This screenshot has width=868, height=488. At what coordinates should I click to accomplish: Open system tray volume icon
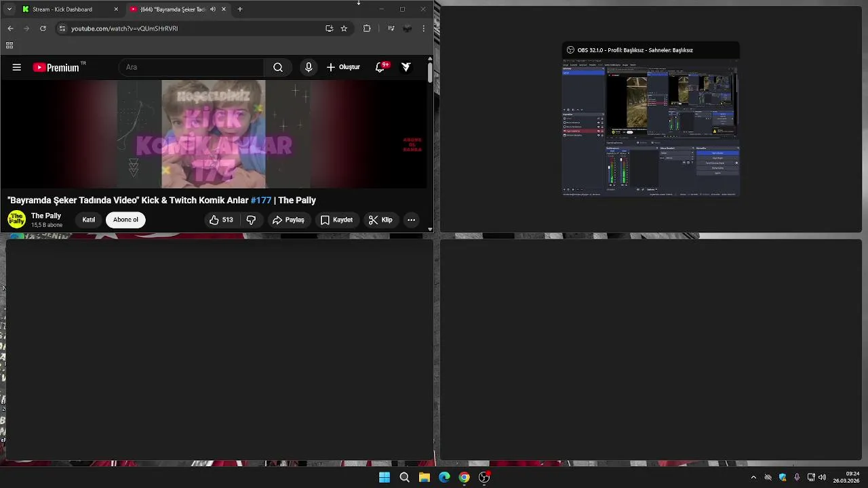pos(822,477)
